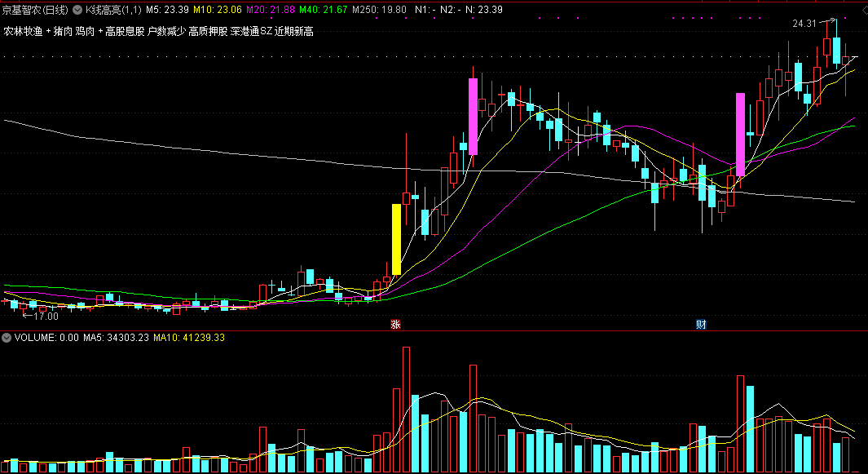Click the red 涨 marker icon
The height and width of the screenshot is (474, 868).
pos(395,325)
